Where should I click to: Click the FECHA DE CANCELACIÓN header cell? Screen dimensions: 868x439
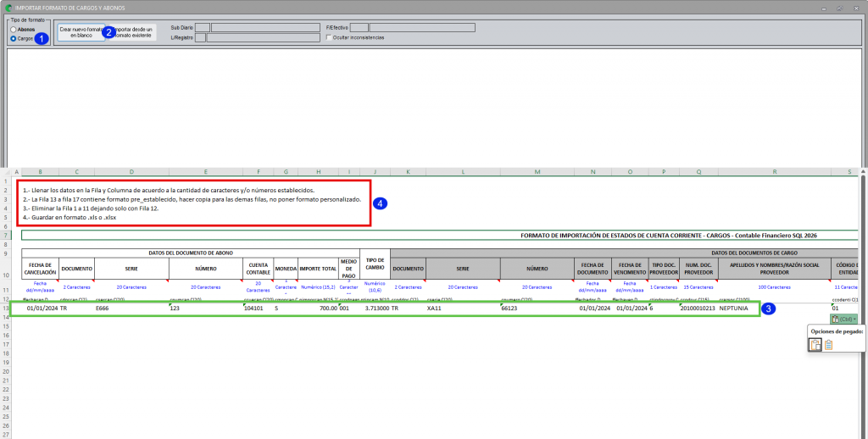(41, 269)
